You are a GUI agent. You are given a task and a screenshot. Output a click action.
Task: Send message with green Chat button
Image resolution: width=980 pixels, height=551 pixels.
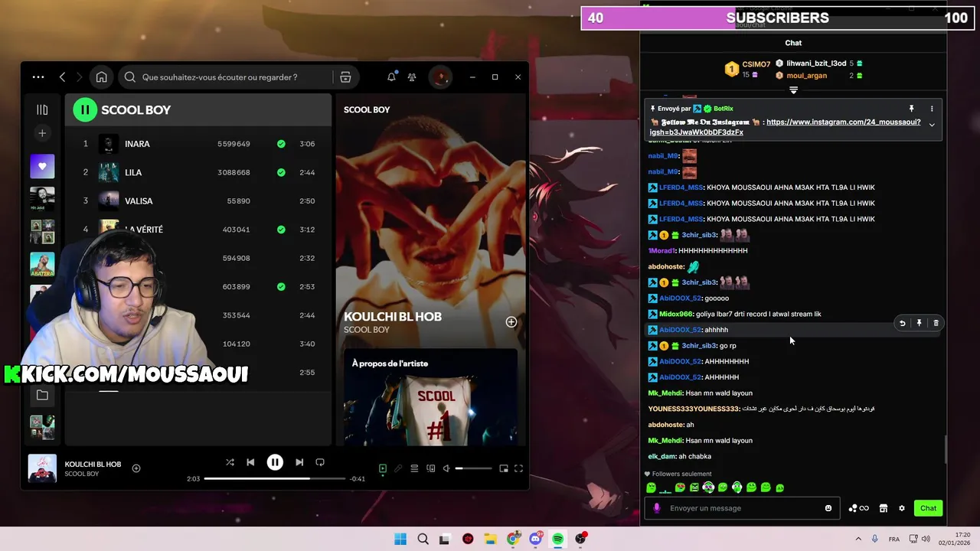[928, 508]
